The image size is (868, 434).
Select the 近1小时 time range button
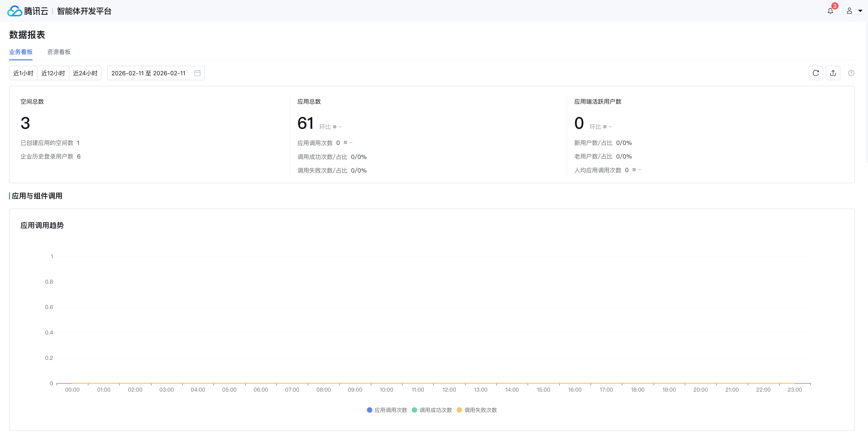(x=23, y=73)
